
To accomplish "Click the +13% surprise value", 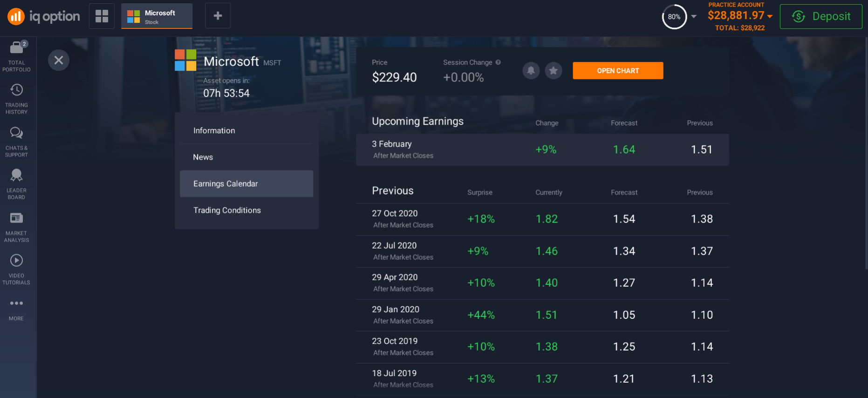I will (481, 379).
